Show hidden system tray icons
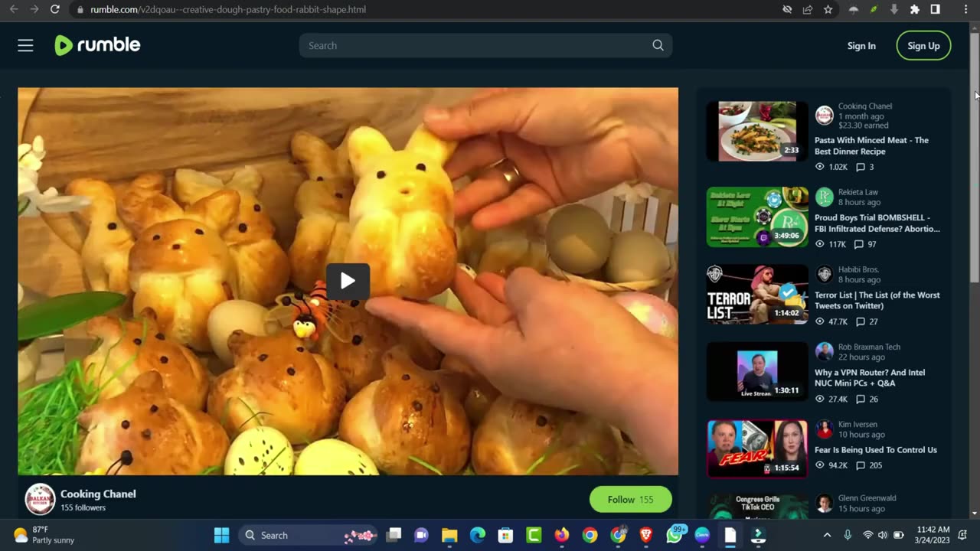This screenshot has height=551, width=980. pos(827,535)
